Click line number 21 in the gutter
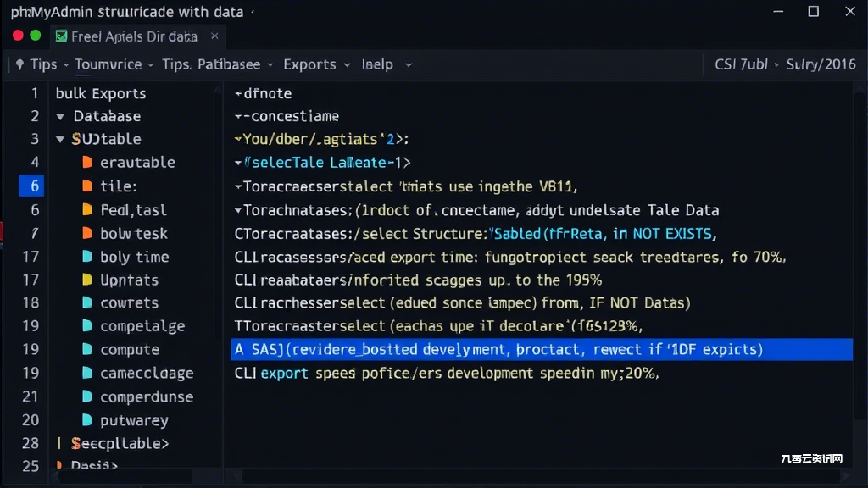 click(31, 396)
